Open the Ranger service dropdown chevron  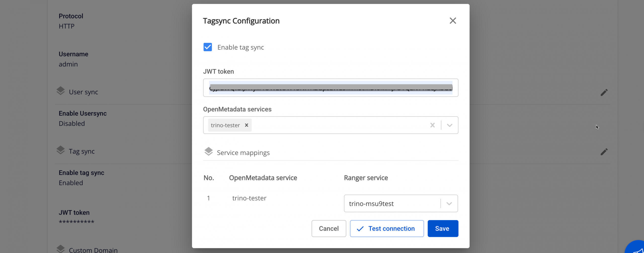(x=449, y=203)
